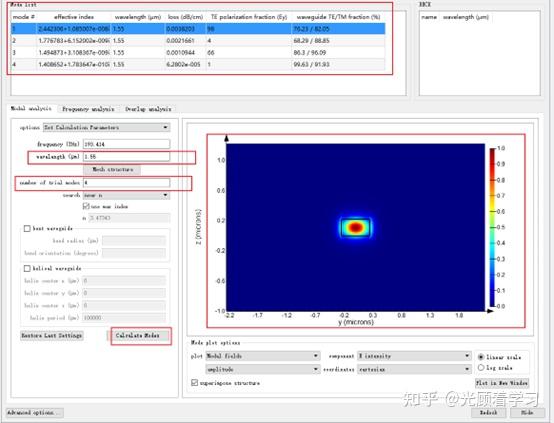Toggle the use max index checkbox

tap(86, 206)
